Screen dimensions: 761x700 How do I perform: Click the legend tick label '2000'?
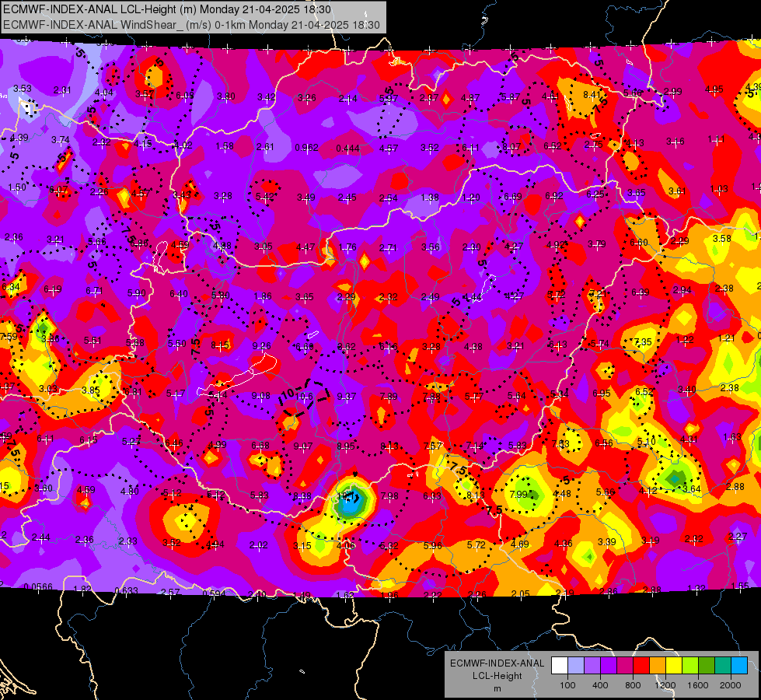click(x=731, y=685)
